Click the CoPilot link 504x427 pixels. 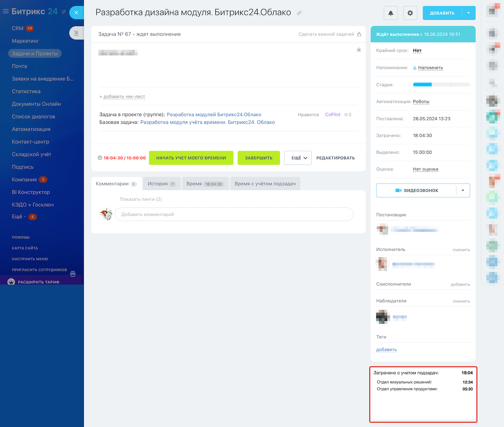[x=333, y=115]
